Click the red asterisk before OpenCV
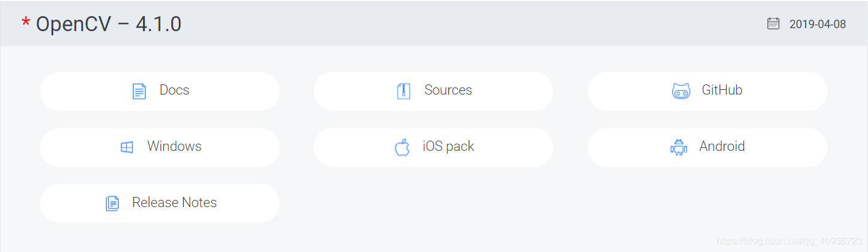This screenshot has height=252, width=868. click(x=26, y=24)
